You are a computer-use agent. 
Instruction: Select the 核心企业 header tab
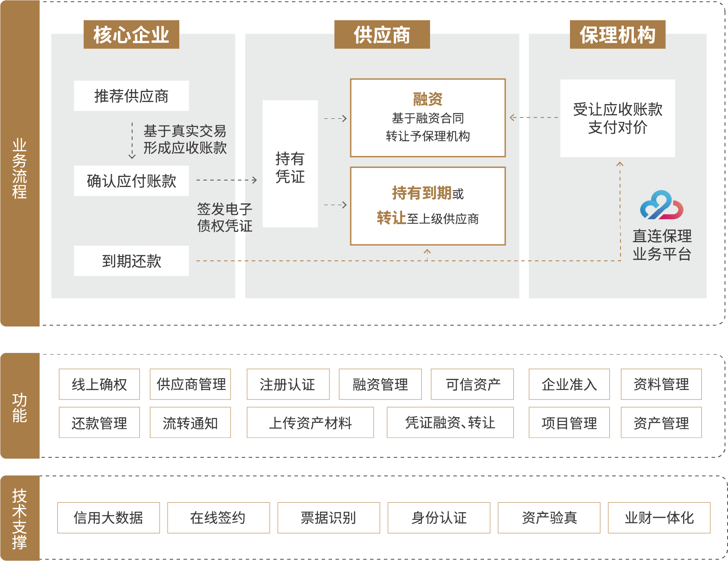click(x=131, y=35)
